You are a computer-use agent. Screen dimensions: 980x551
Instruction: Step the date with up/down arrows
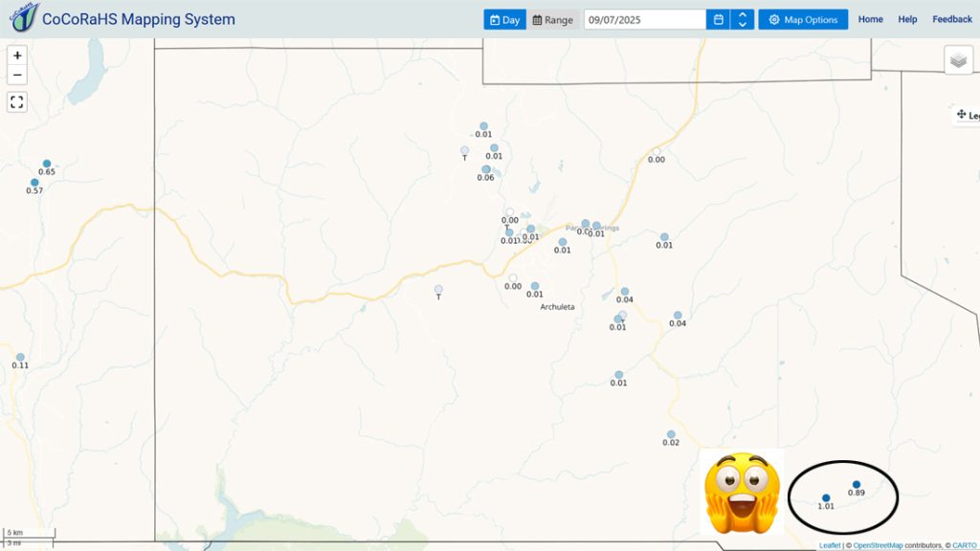coord(742,19)
